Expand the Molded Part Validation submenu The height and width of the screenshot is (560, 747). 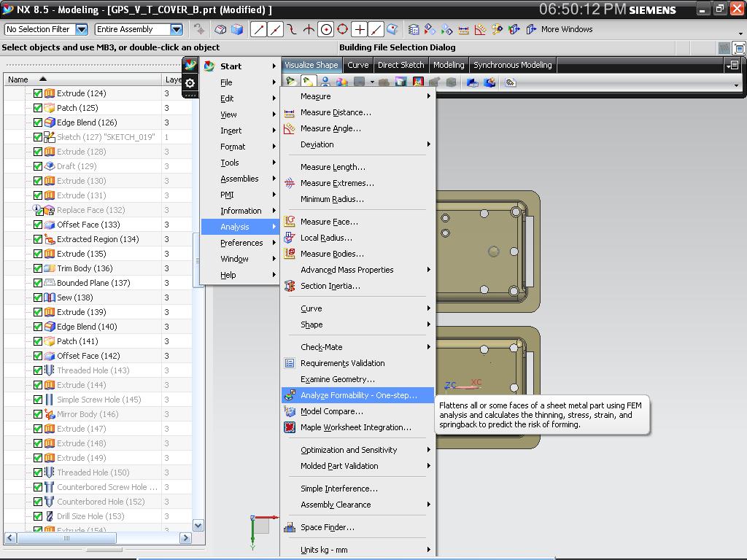[357, 466]
